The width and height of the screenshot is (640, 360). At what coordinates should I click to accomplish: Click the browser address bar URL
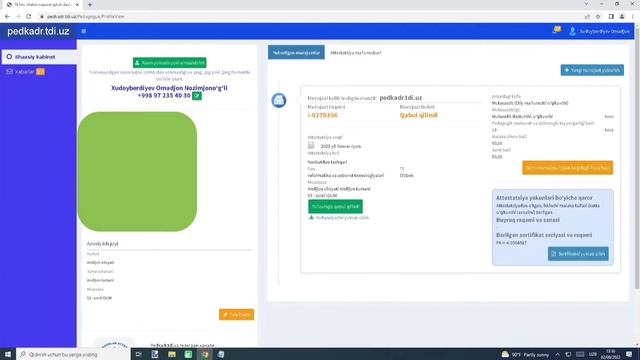(x=85, y=17)
